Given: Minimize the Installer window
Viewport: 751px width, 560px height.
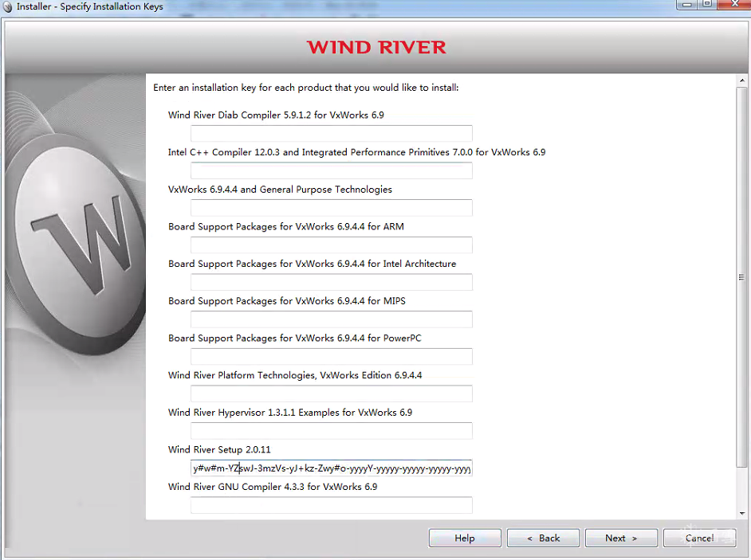Looking at the screenshot, I should pyautogui.click(x=686, y=4).
